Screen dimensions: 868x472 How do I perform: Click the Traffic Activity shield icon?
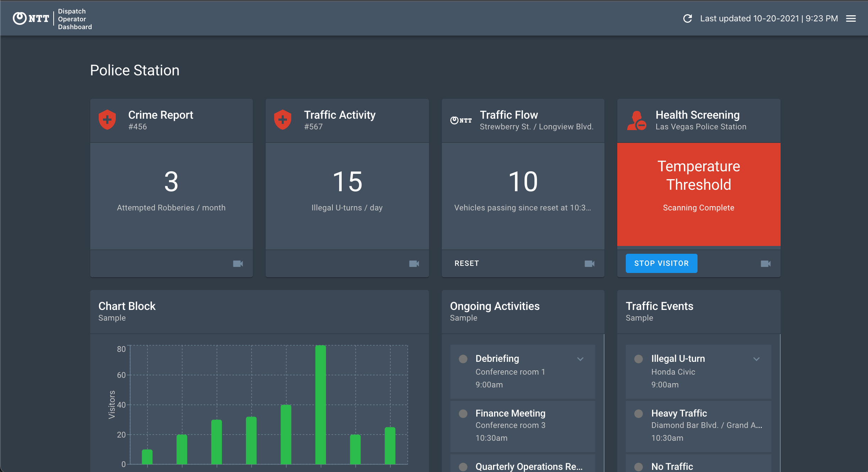coord(283,120)
